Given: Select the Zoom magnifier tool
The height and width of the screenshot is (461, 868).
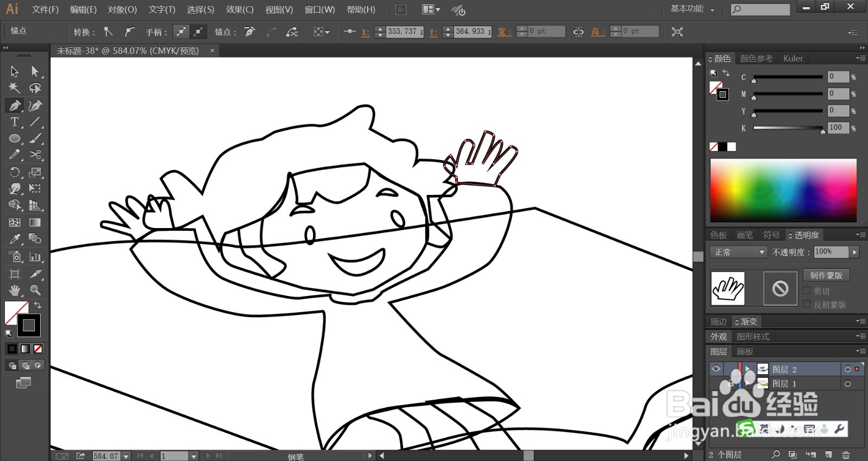Looking at the screenshot, I should tap(35, 290).
